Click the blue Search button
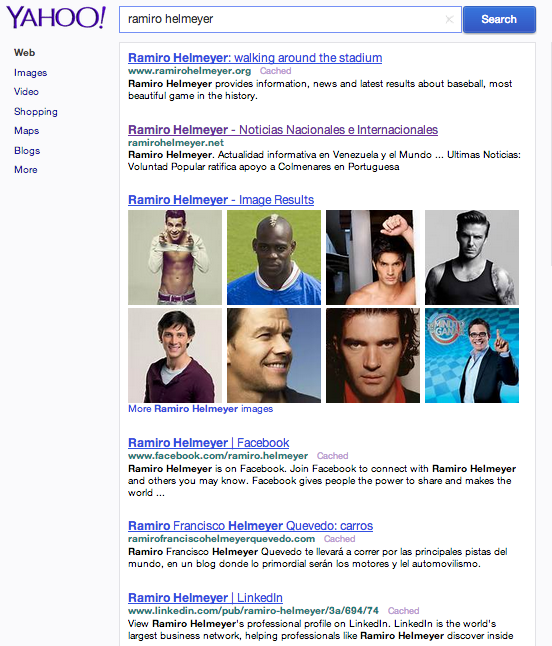This screenshot has width=552, height=646. (499, 19)
